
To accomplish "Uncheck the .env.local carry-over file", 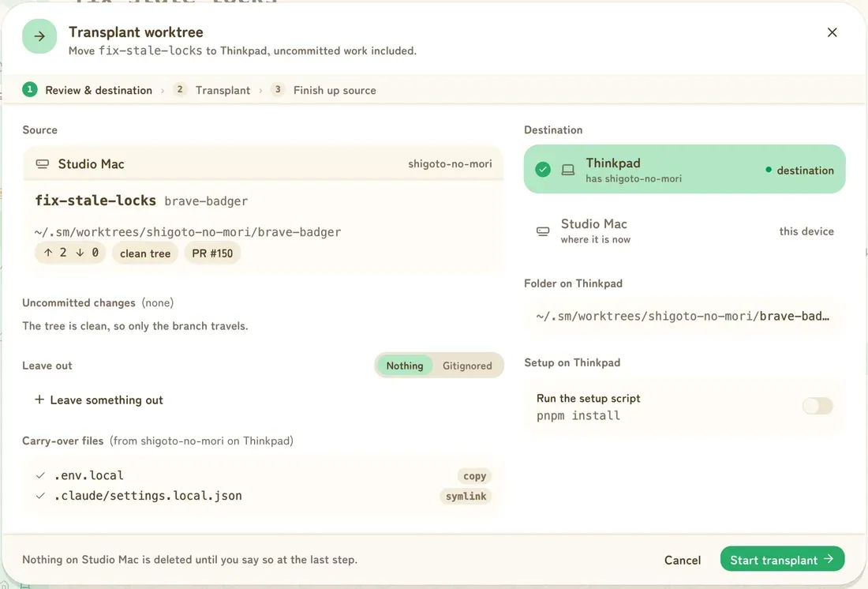I will (40, 475).
